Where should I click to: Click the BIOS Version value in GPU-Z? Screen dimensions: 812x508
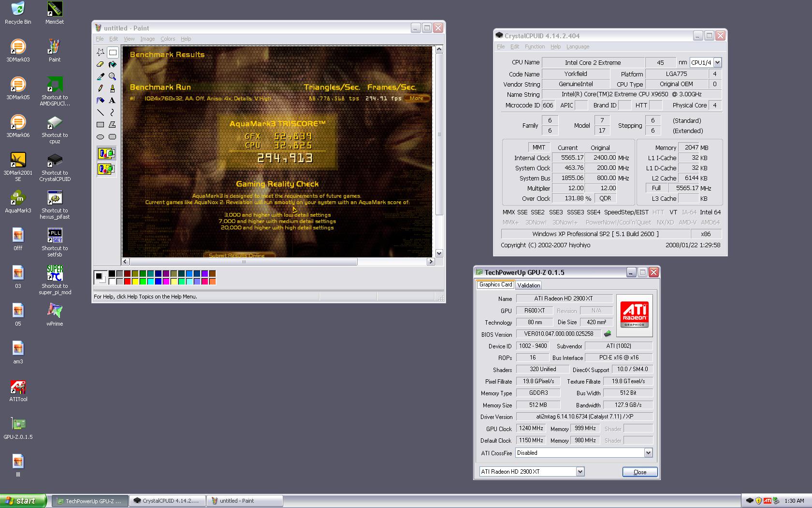[x=558, y=333]
